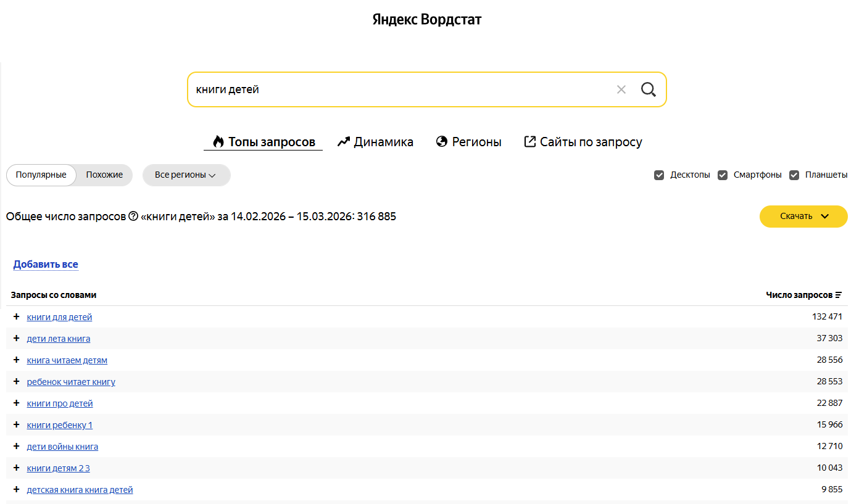This screenshot has height=504, width=867.
Task: Open the Все регионы dropdown
Action: pyautogui.click(x=186, y=175)
